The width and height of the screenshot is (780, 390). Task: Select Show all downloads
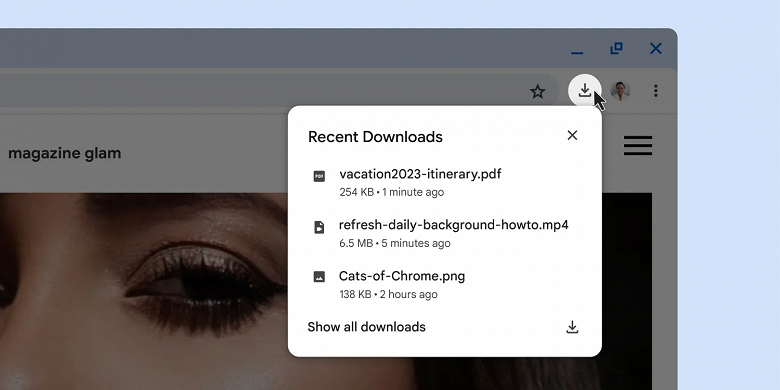coord(367,327)
